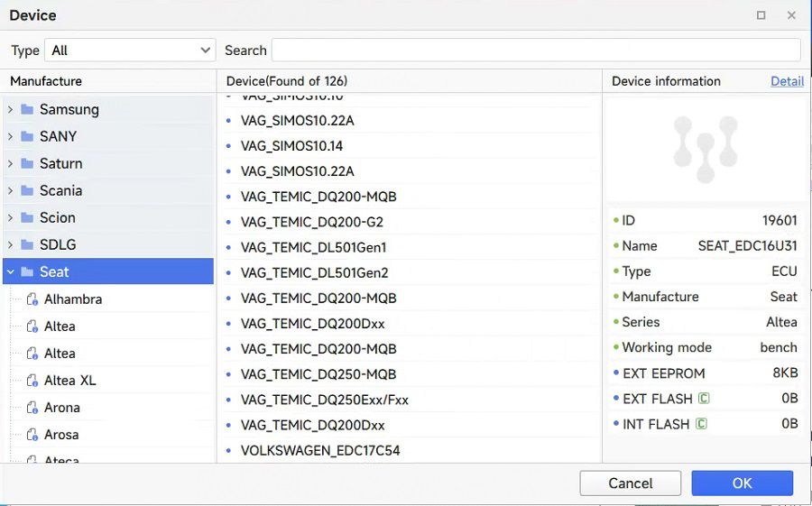Click the Samsung folder icon
This screenshot has height=506, width=812.
[x=27, y=110]
